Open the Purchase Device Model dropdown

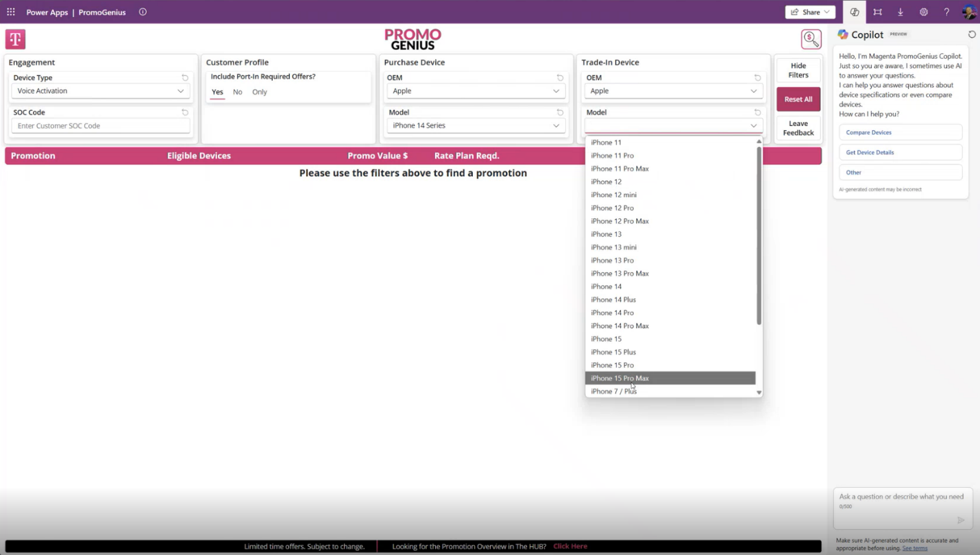[x=476, y=125]
